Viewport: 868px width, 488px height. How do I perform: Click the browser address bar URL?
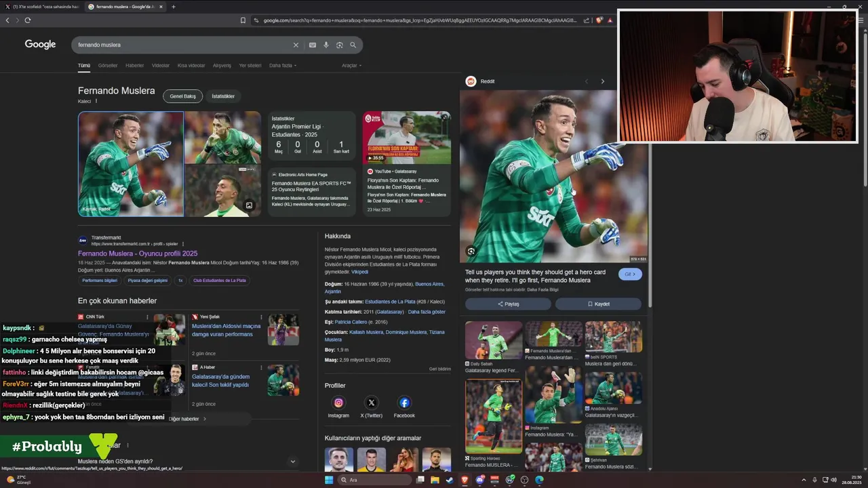pyautogui.click(x=419, y=20)
